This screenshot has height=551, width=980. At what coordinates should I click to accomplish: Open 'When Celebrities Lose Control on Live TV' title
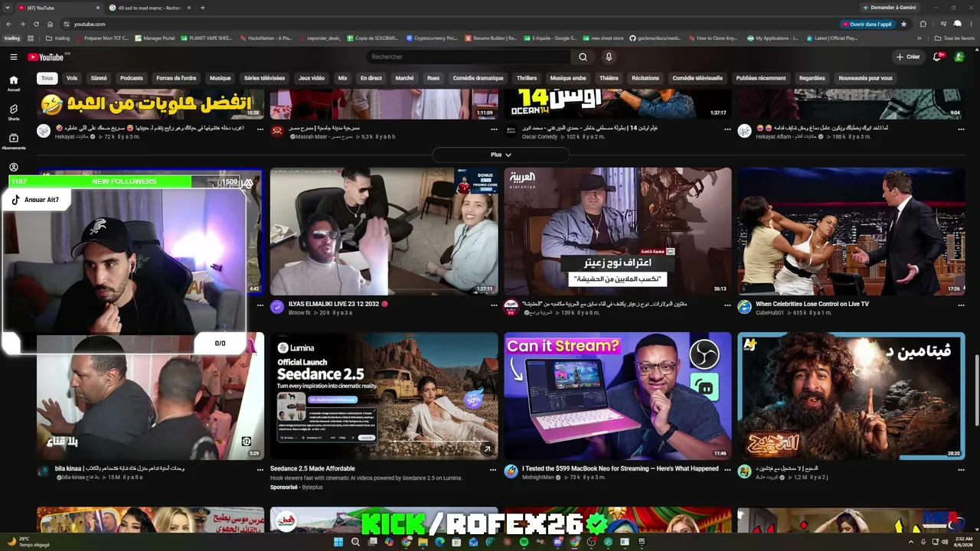(812, 304)
